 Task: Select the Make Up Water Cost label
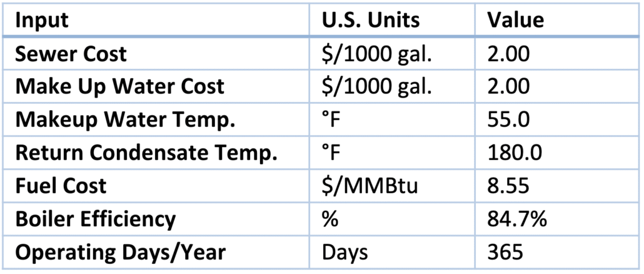119,86
